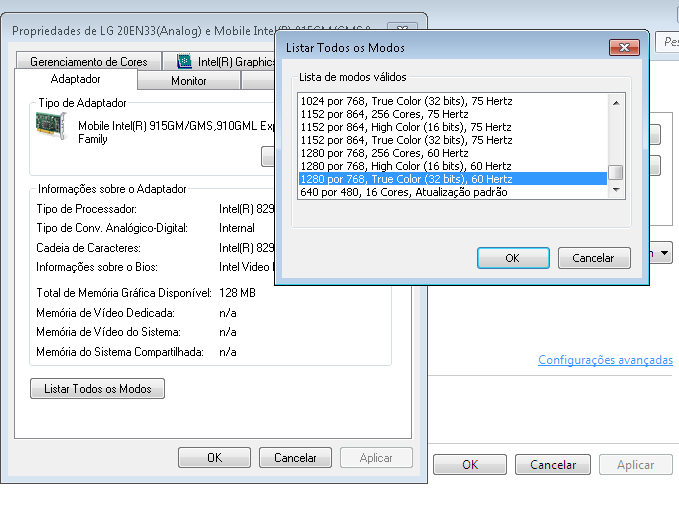679x517 pixels.
Task: Click the adapter card icon
Action: [x=52, y=126]
